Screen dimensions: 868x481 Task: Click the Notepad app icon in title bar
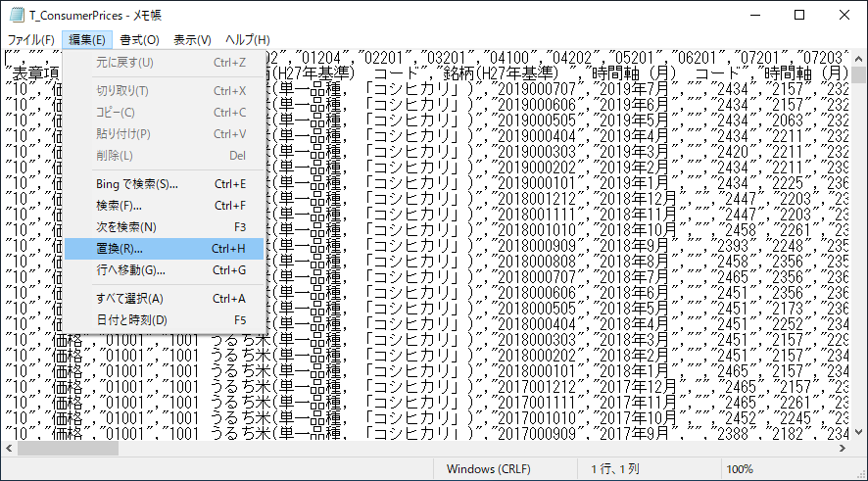click(x=16, y=15)
